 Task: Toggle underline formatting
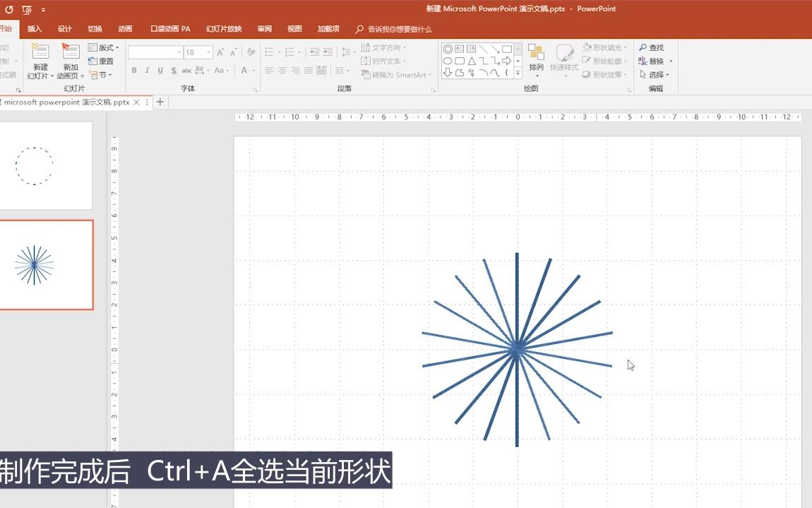tap(160, 70)
